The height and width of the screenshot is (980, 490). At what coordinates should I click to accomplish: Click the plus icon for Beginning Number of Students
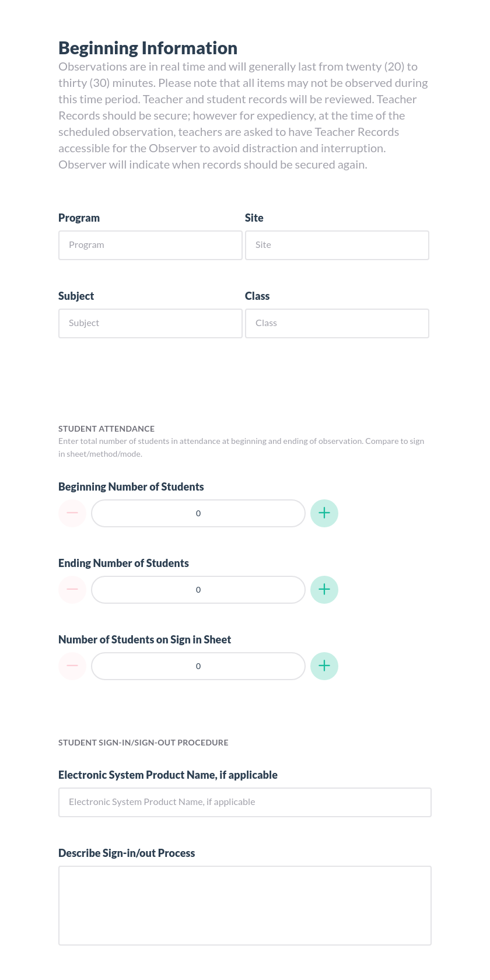click(324, 513)
